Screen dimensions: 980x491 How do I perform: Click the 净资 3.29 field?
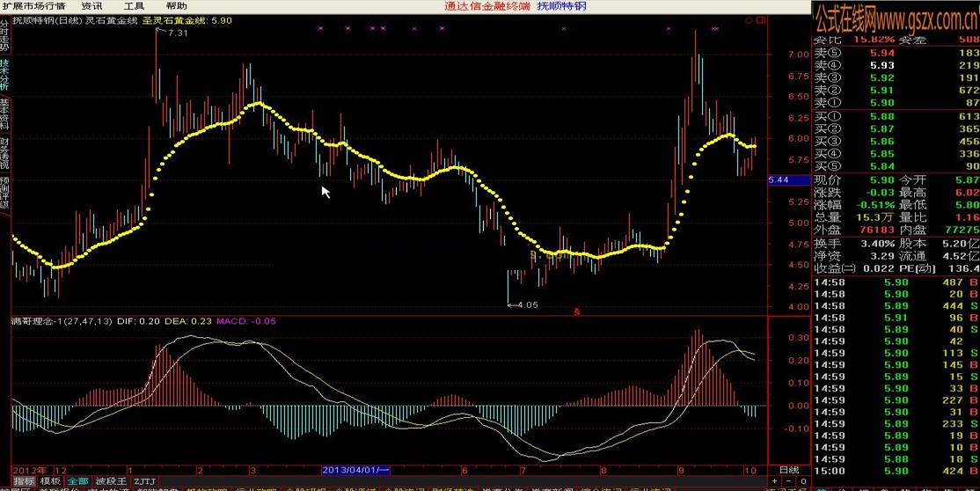(x=853, y=256)
